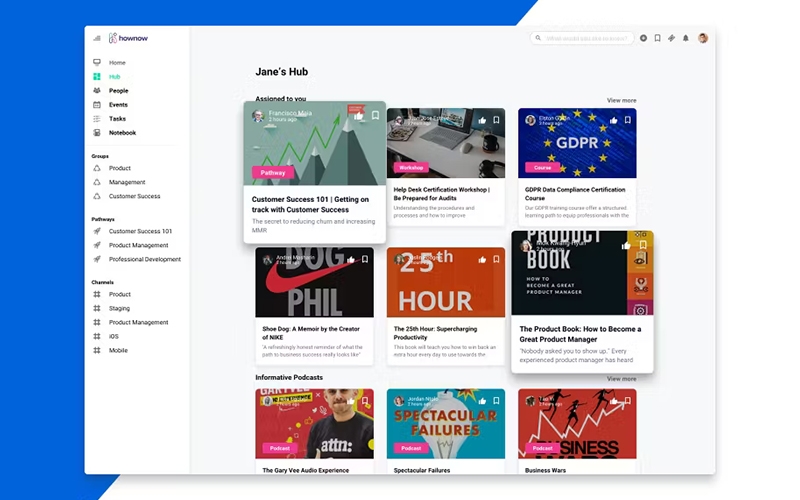This screenshot has height=500, width=800.
Task: Click the lightning bolt icon in top bar
Action: pos(671,38)
